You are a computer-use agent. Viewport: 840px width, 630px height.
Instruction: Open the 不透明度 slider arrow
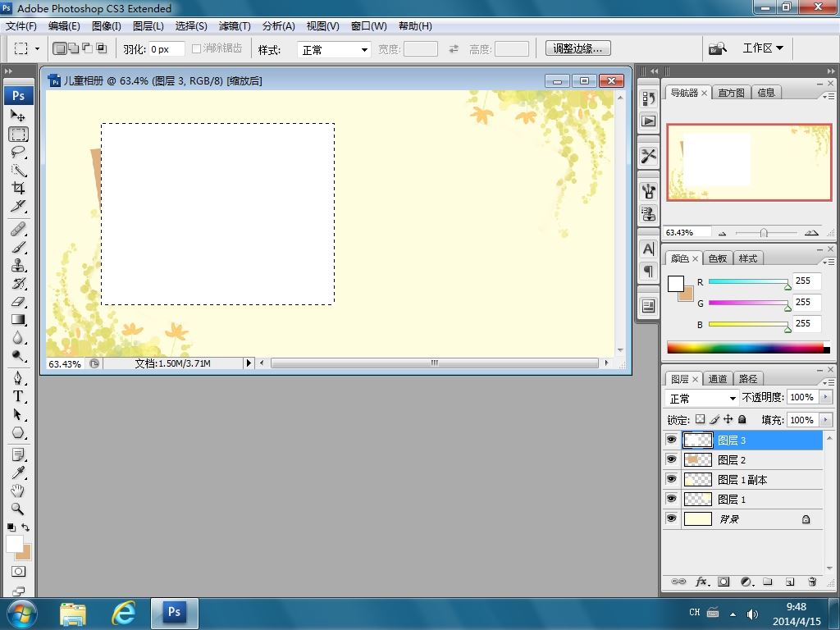point(825,397)
